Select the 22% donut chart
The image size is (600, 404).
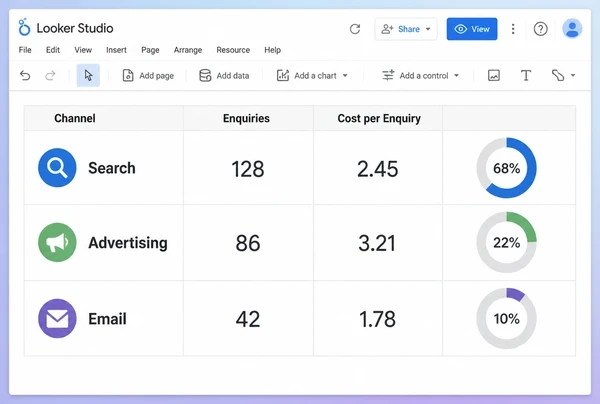pyautogui.click(x=506, y=243)
